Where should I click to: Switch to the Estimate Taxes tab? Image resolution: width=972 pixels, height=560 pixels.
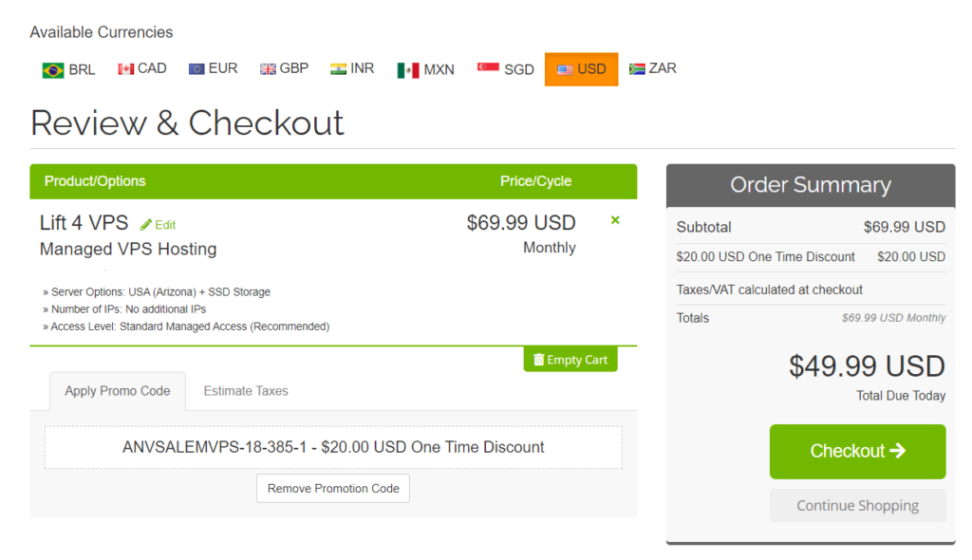pos(246,391)
